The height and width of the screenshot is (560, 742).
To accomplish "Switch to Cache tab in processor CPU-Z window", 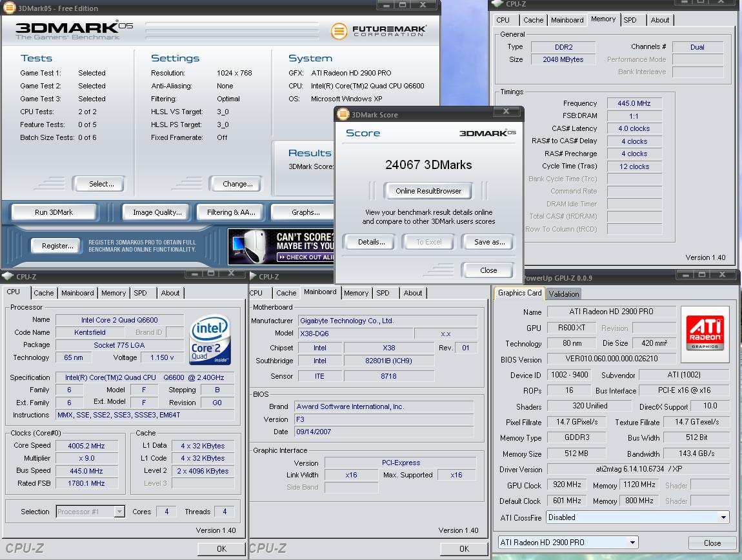I will 43,293.
